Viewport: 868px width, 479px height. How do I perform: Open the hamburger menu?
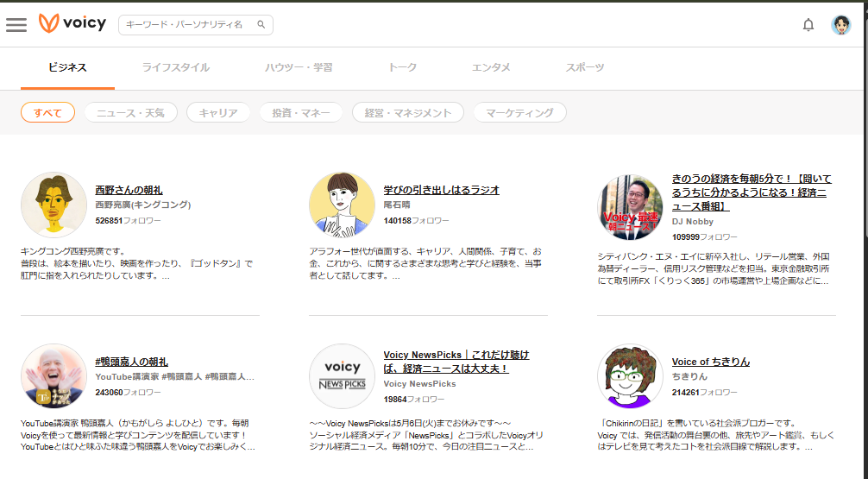(16, 24)
